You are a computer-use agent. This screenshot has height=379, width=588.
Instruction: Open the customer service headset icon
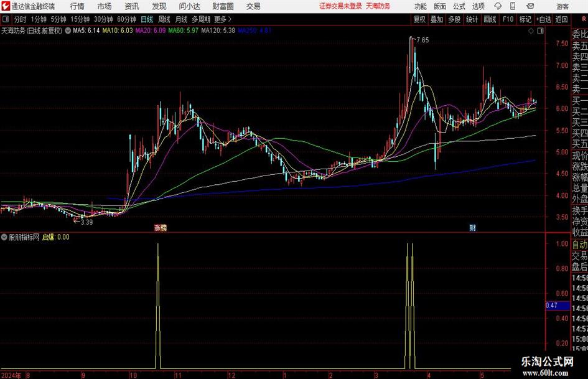pyautogui.click(x=498, y=6)
